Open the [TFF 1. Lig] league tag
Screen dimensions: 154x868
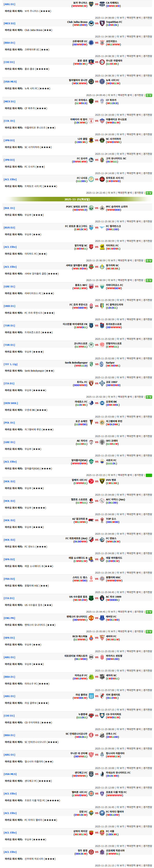tap(11, 364)
